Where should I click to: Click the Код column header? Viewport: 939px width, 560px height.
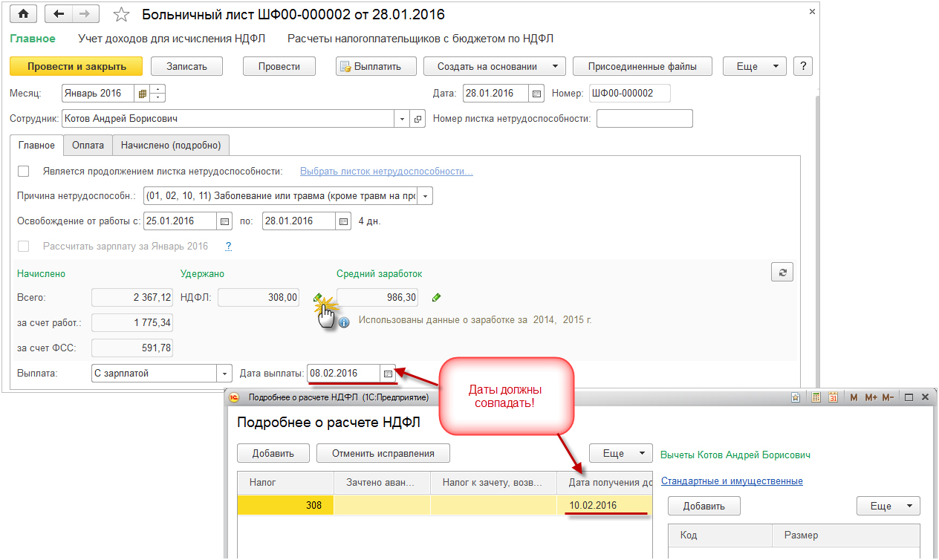pyautogui.click(x=721, y=535)
